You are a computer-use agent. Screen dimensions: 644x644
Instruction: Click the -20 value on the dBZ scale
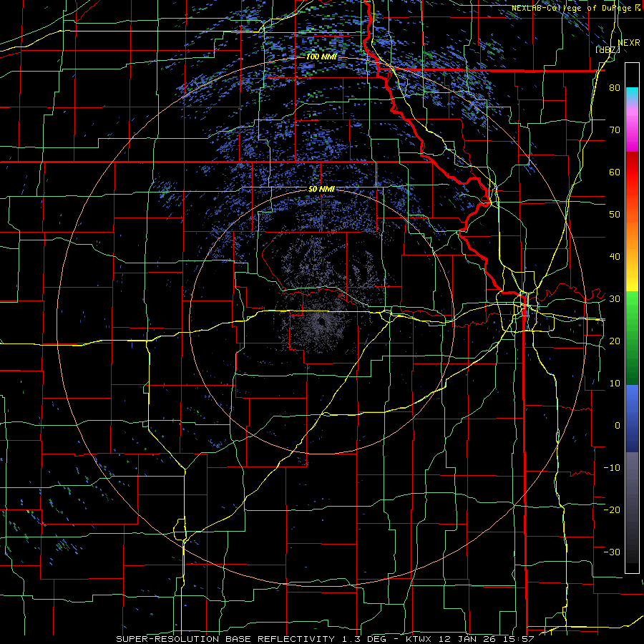[612, 509]
